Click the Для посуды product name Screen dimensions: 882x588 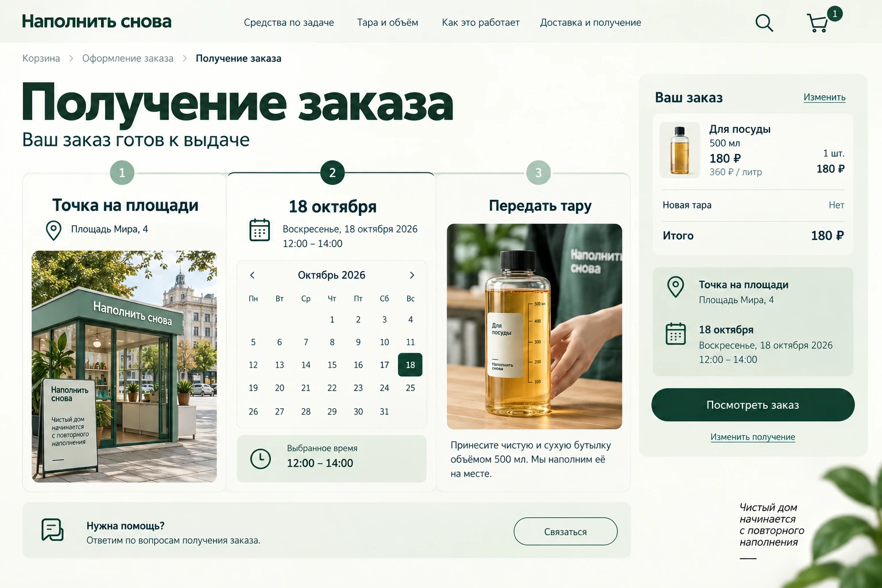tap(740, 129)
